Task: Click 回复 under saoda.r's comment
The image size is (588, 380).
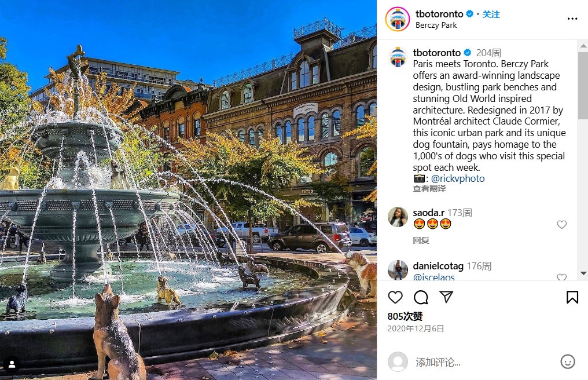Action: tap(421, 240)
